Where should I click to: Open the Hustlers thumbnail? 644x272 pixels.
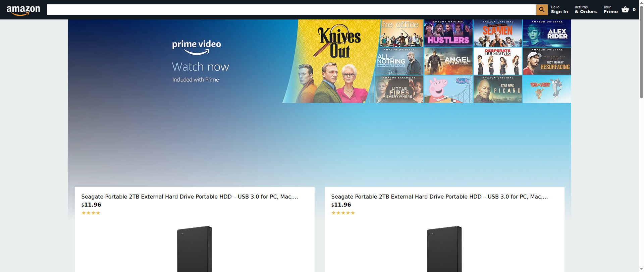448,33
